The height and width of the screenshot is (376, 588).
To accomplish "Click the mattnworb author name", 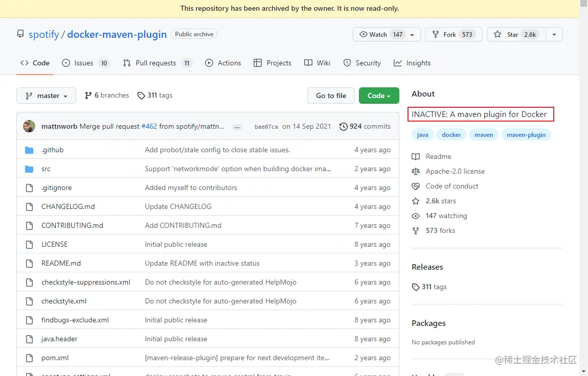I will point(59,127).
